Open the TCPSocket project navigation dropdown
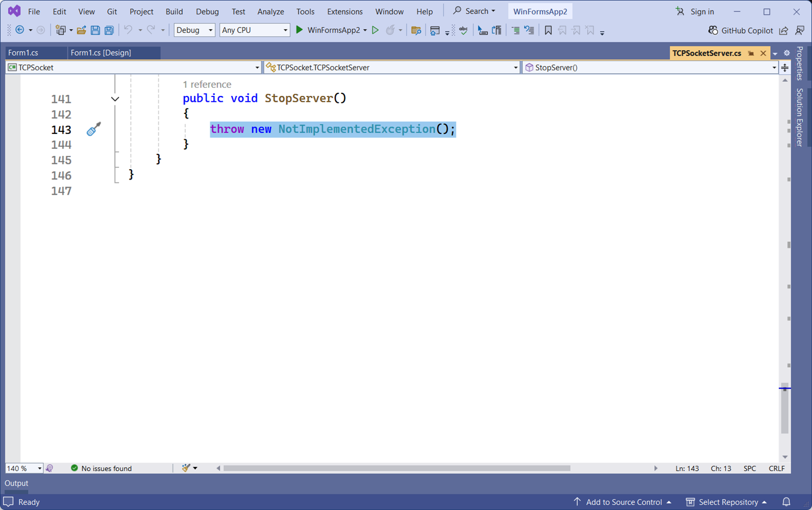This screenshot has height=510, width=812. point(133,67)
